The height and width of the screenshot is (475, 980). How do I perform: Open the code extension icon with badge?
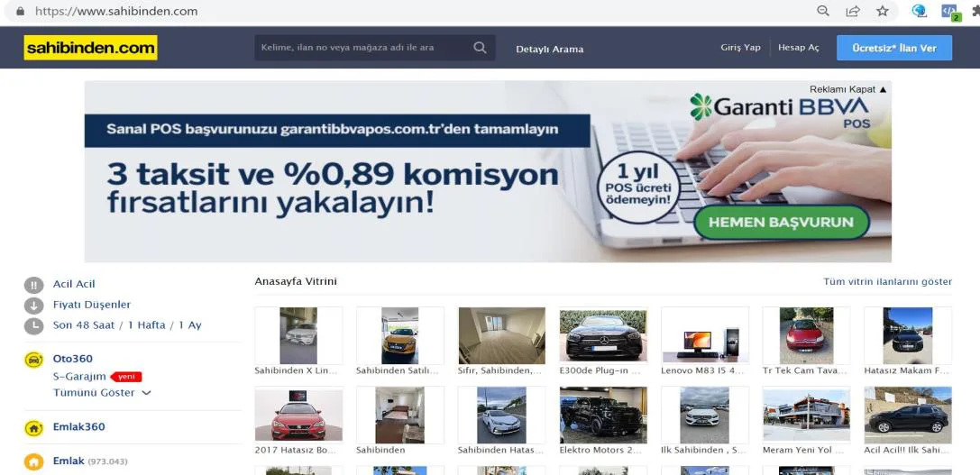click(x=950, y=12)
